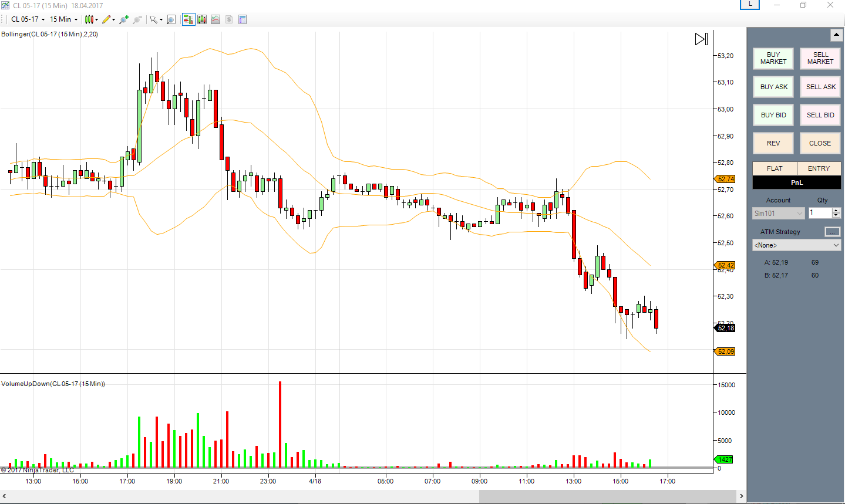Click the 53,20 price axis label

point(726,56)
